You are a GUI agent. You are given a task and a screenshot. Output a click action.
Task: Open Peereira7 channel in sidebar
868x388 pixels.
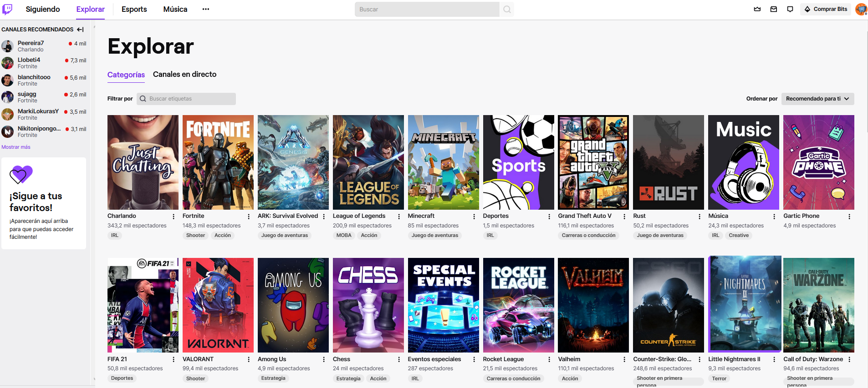pyautogui.click(x=44, y=46)
